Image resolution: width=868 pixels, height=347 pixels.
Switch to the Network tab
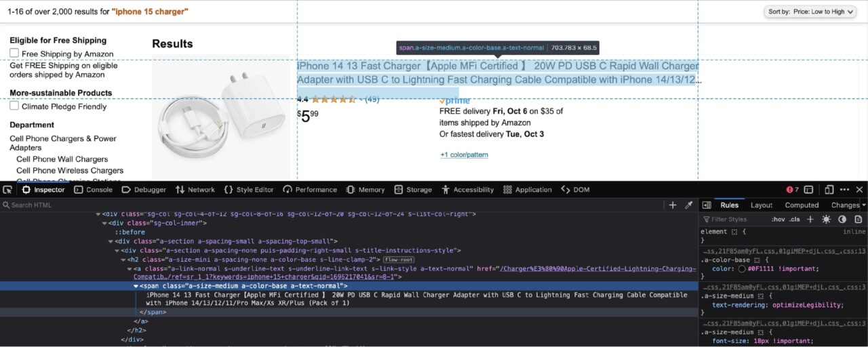[195, 190]
